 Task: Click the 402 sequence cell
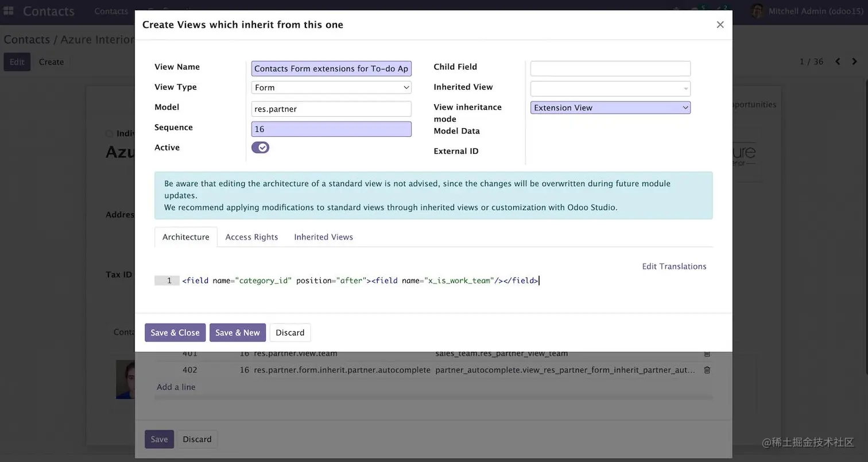click(189, 370)
